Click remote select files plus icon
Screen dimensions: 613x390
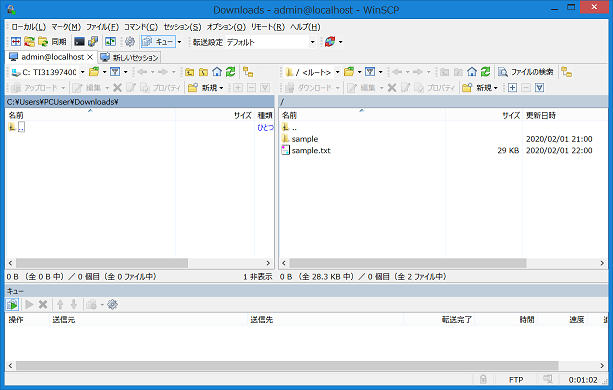512,88
